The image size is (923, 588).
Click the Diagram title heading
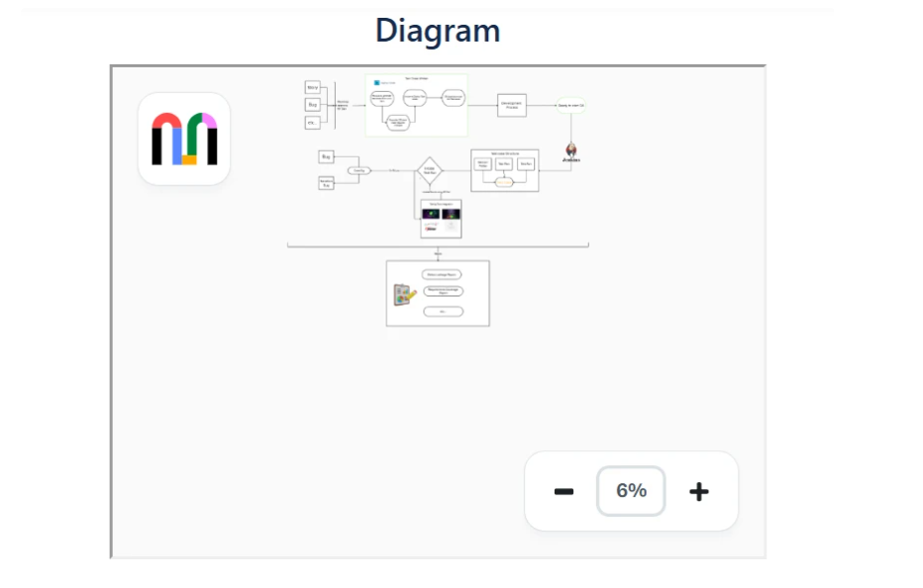[437, 31]
